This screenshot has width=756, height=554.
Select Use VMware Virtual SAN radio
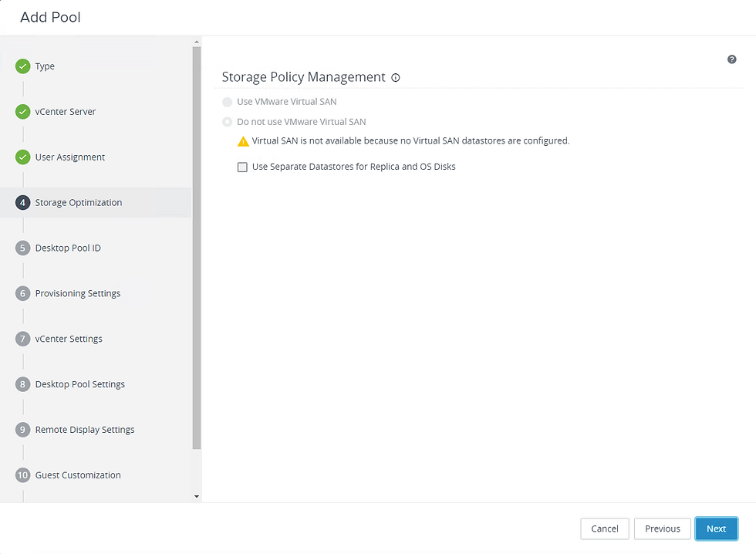point(227,102)
